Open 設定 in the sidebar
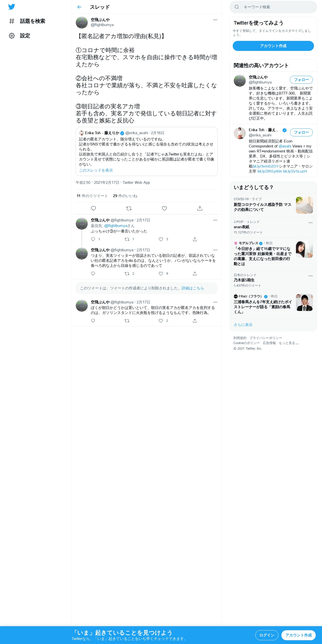322x644 pixels. click(19, 36)
